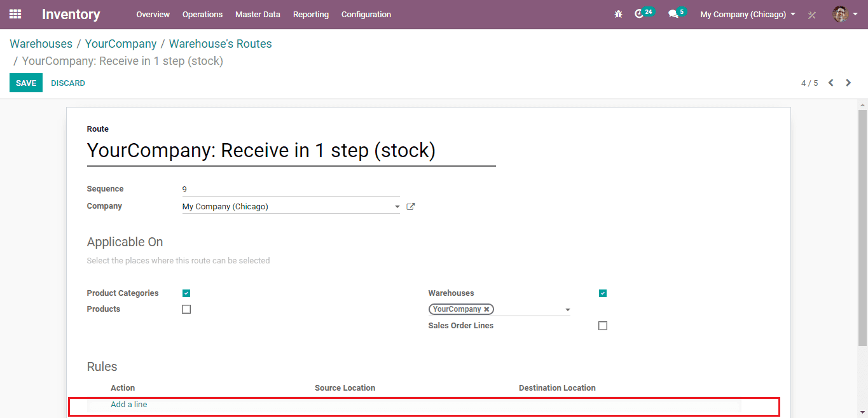Open the Reporting menu
Viewport: 868px width, 418px height.
pos(311,14)
